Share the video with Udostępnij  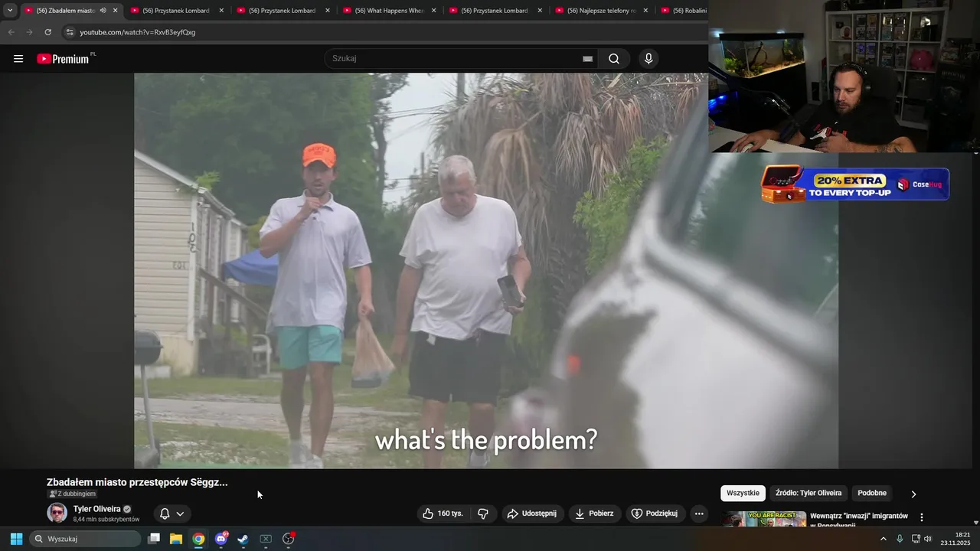tap(533, 514)
